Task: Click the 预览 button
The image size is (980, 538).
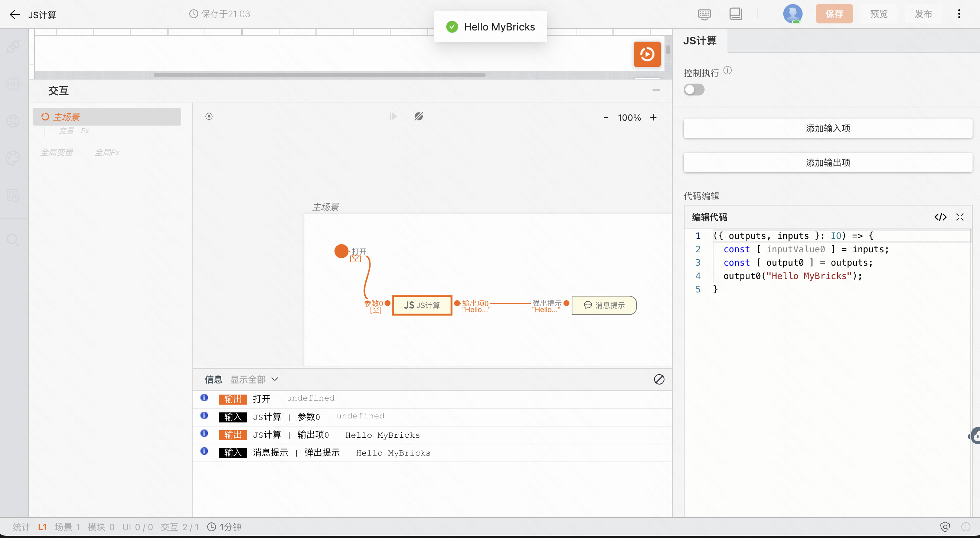Action: (878, 14)
